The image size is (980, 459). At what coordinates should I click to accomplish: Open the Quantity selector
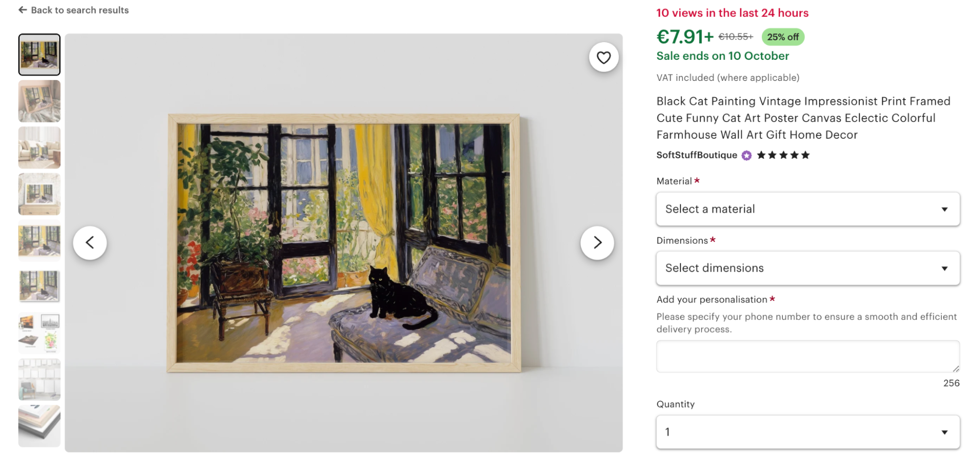(807, 432)
